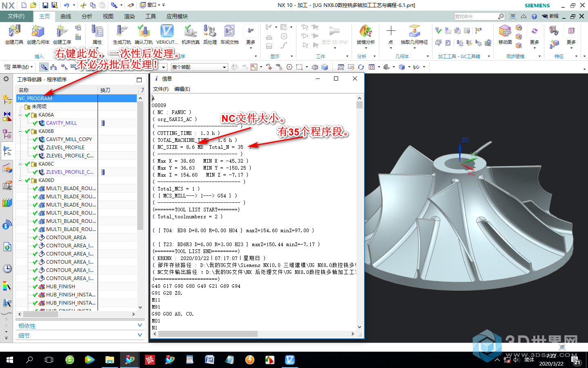
Task: Click the help question mark icon
Action: 534,16
